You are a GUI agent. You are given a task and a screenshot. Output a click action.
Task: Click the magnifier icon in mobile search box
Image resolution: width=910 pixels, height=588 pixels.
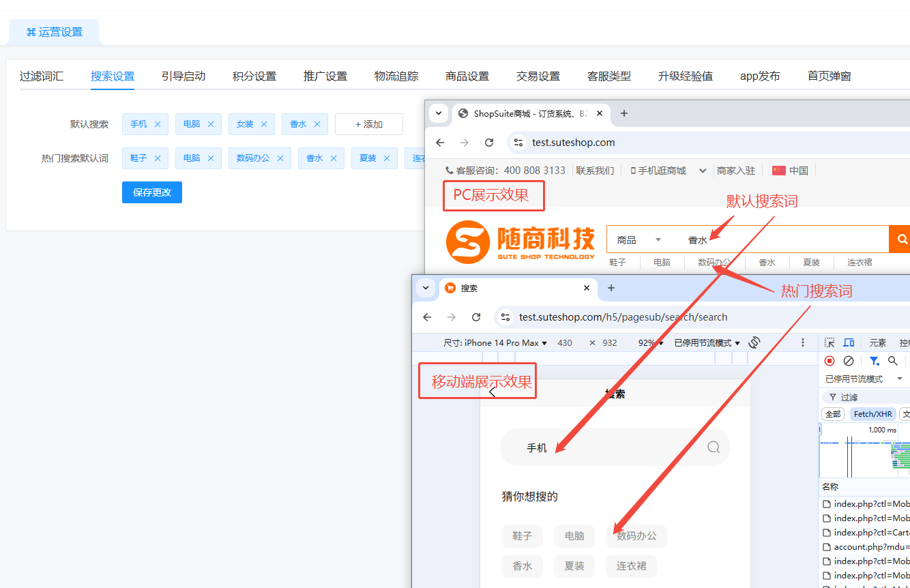714,447
